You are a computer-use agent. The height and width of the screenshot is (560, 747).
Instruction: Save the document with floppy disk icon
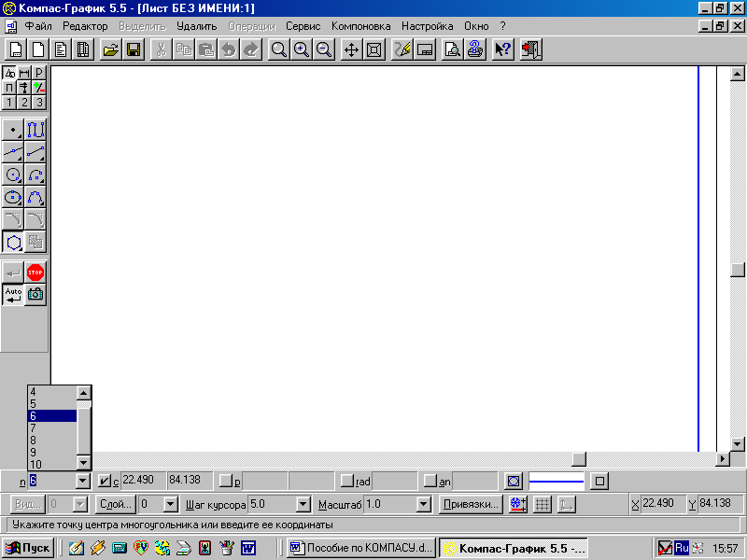click(x=134, y=49)
